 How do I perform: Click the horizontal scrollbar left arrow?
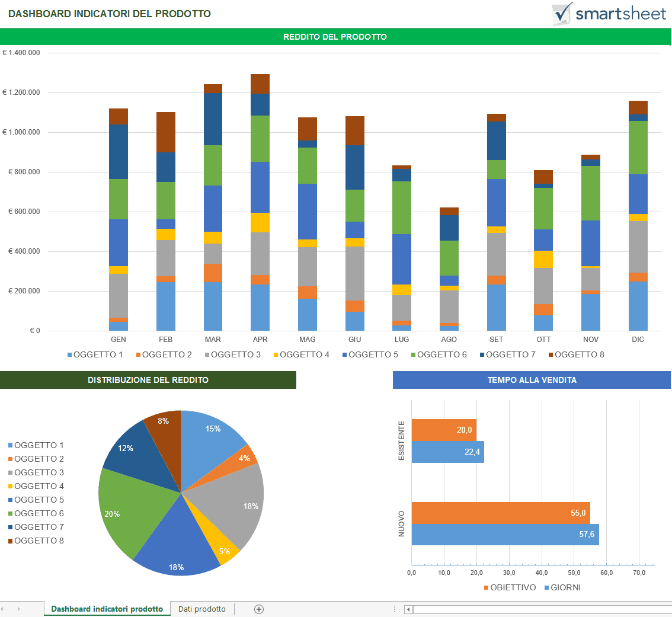click(408, 609)
